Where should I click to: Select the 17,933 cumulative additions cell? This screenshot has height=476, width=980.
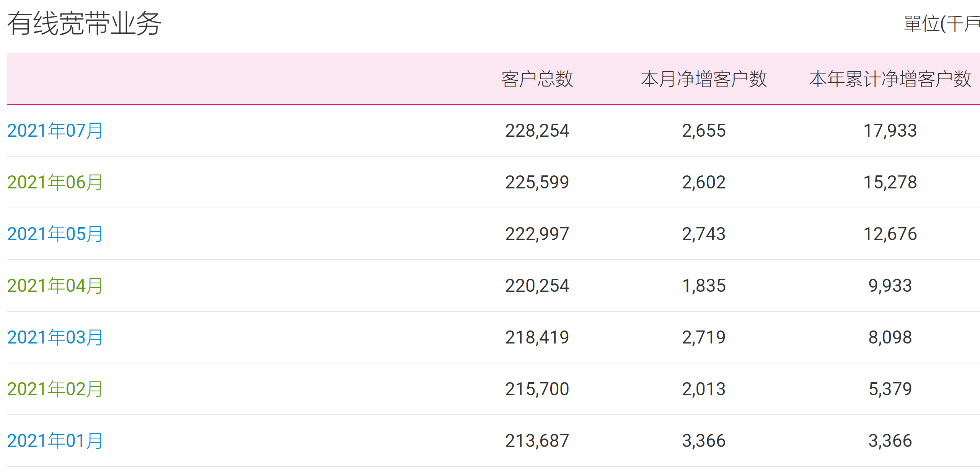(x=890, y=131)
